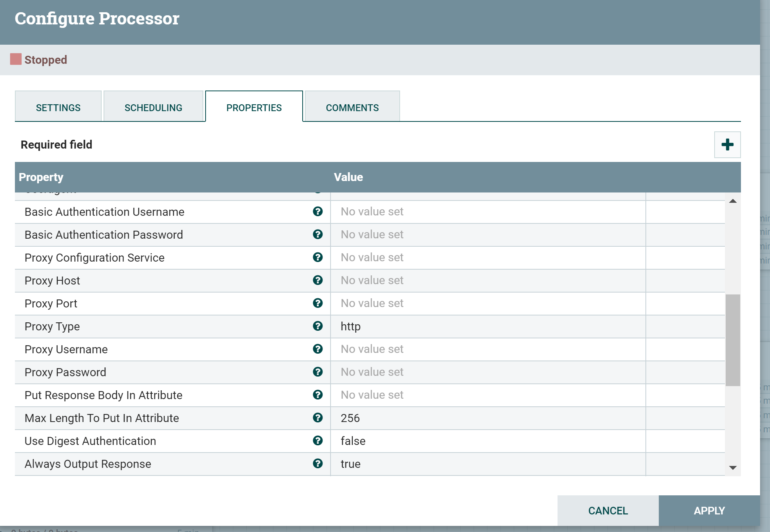Apply the processor configuration
The image size is (770, 532).
tap(708, 511)
